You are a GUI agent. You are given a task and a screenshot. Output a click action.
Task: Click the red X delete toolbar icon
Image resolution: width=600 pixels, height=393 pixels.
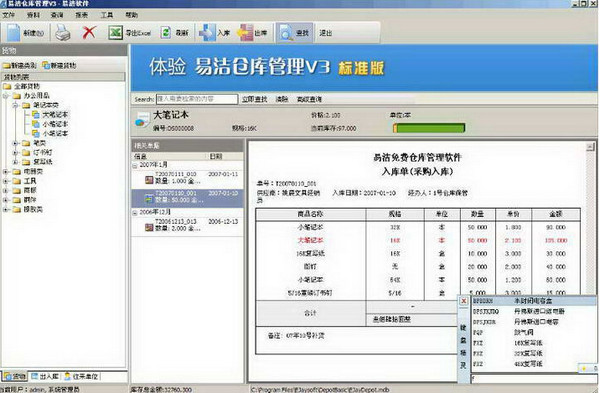(89, 33)
